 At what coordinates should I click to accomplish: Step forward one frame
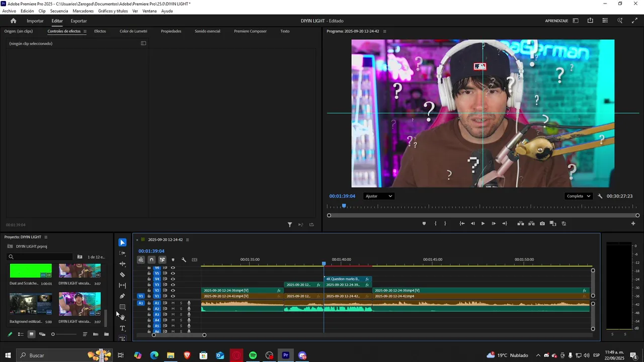click(494, 224)
